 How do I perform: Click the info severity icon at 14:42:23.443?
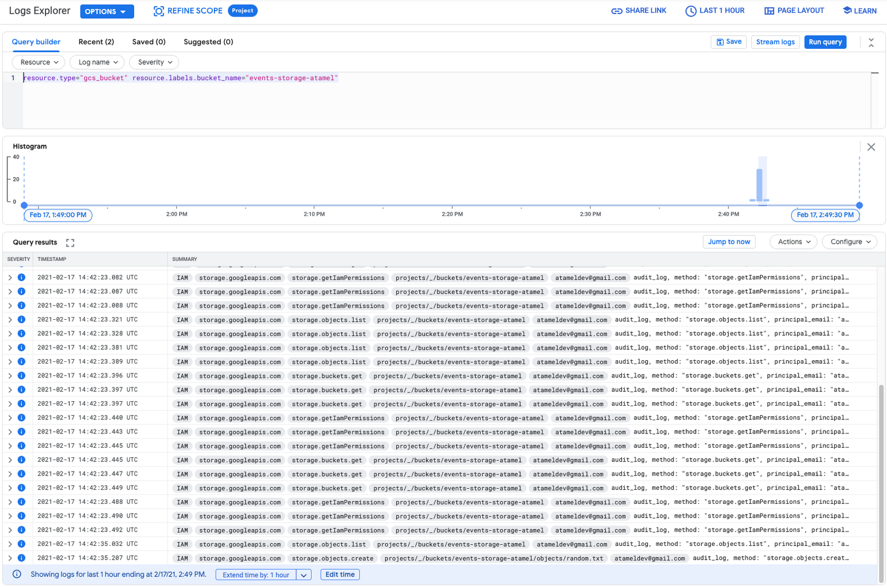(22, 432)
